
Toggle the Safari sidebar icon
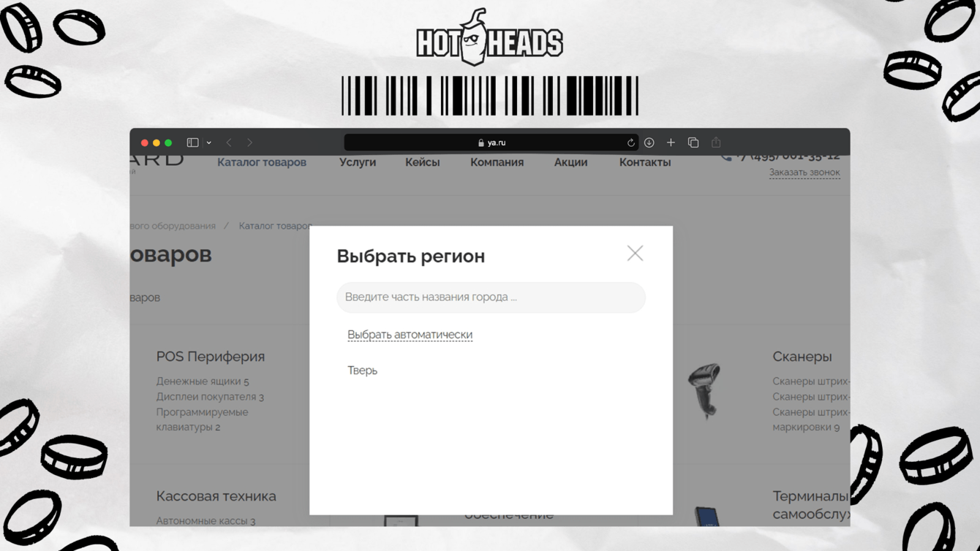(x=192, y=142)
